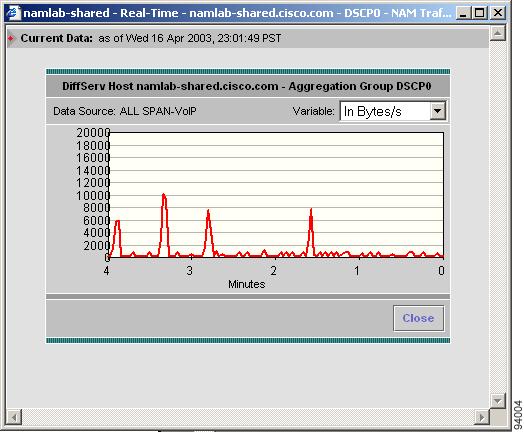Click the red diamond beside Current Data
The image size is (524, 432).
coord(11,38)
